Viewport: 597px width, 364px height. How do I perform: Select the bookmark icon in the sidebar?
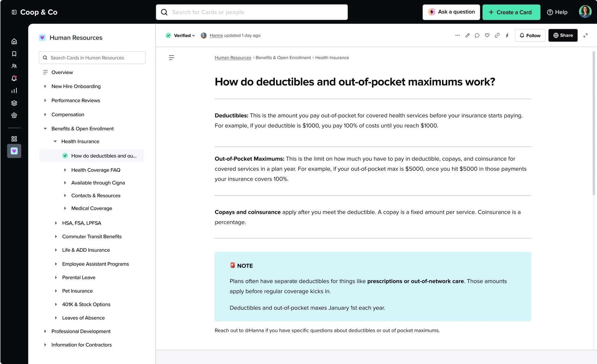coord(14,53)
